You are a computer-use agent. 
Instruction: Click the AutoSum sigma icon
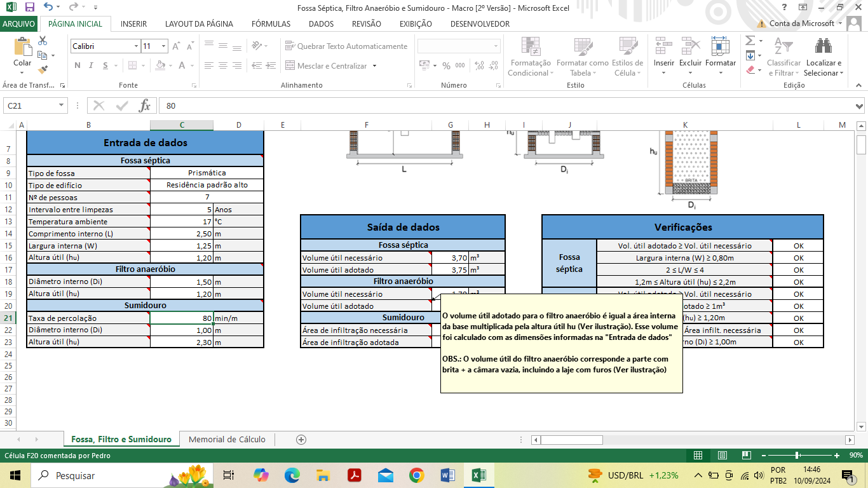pos(750,41)
